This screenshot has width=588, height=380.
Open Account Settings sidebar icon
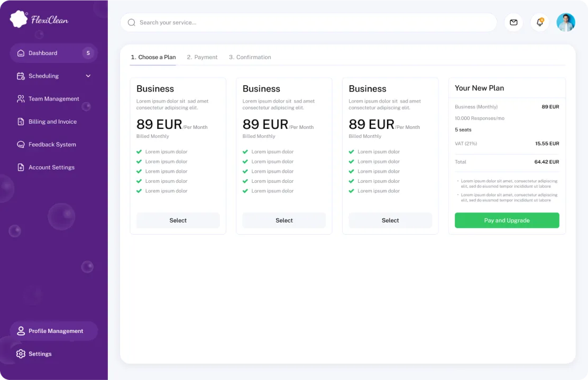point(21,167)
